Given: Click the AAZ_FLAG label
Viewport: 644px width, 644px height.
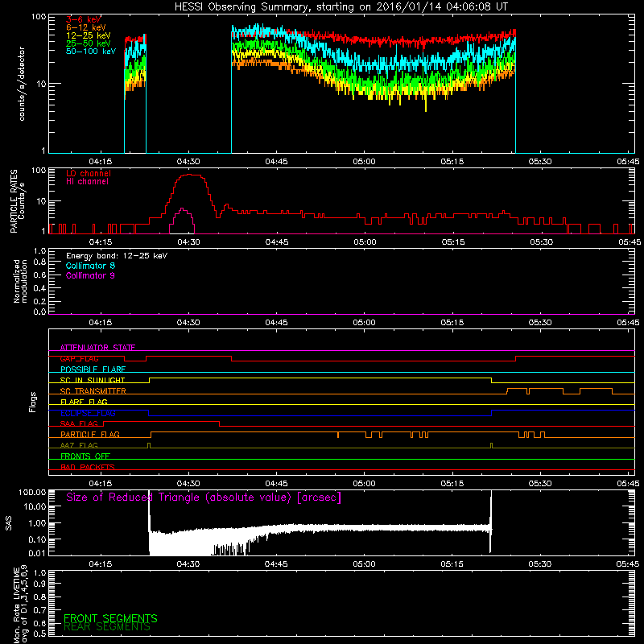Looking at the screenshot, I should (79, 445).
